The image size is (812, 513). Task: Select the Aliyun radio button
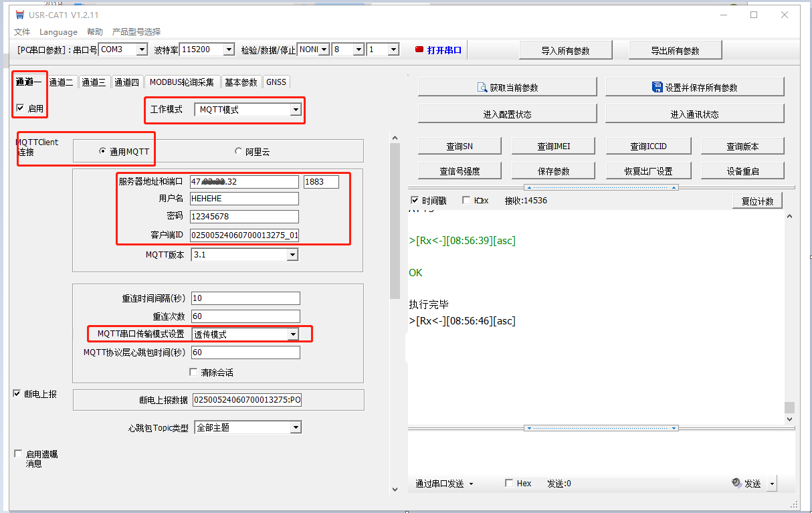click(x=238, y=152)
